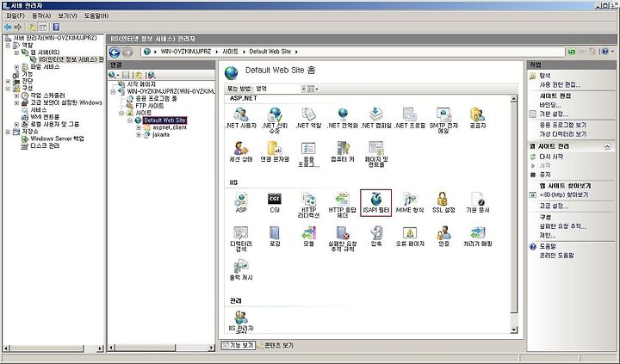
Task: Open the 동작(A) menu
Action: [41, 15]
